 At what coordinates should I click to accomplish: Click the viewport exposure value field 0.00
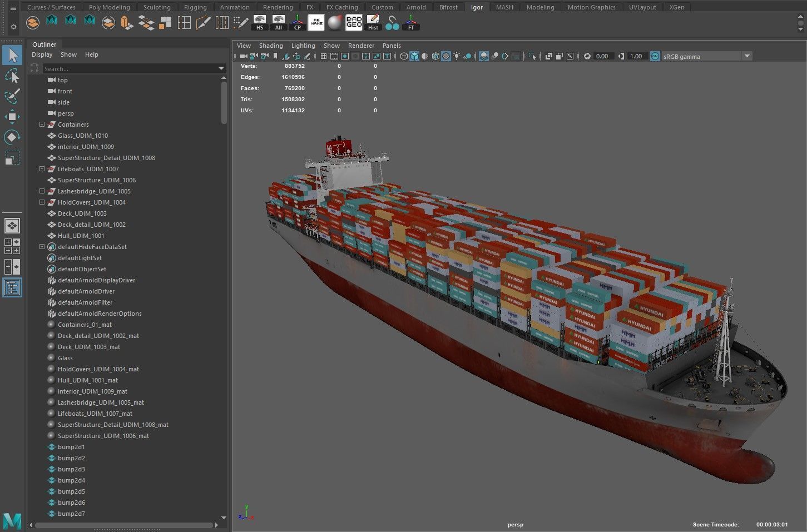click(603, 56)
